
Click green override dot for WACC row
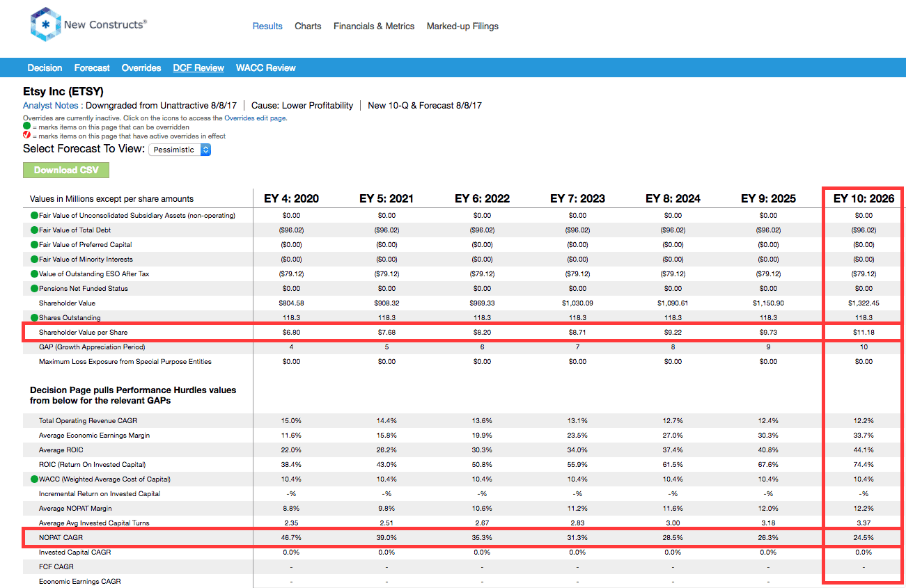click(x=34, y=479)
